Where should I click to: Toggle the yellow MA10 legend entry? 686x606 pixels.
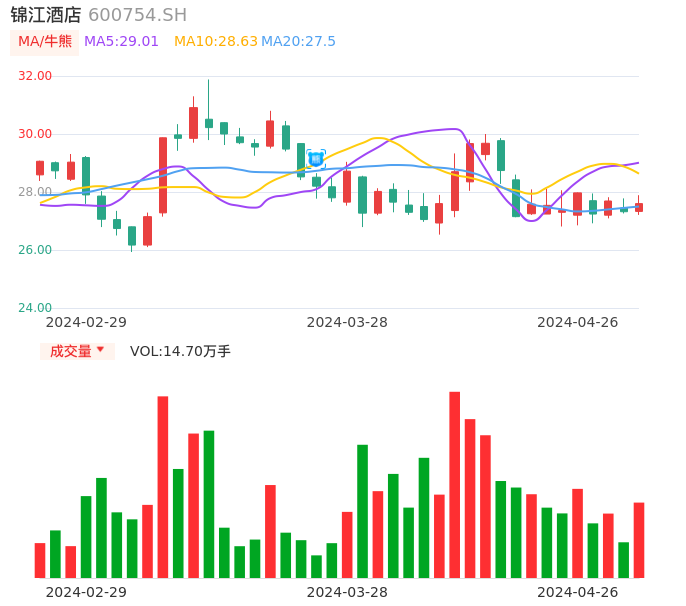click(x=215, y=41)
